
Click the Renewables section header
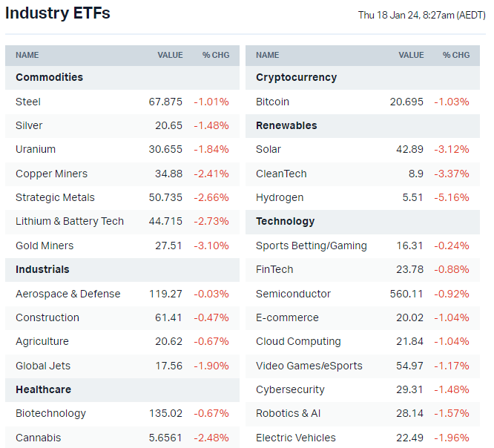point(286,125)
